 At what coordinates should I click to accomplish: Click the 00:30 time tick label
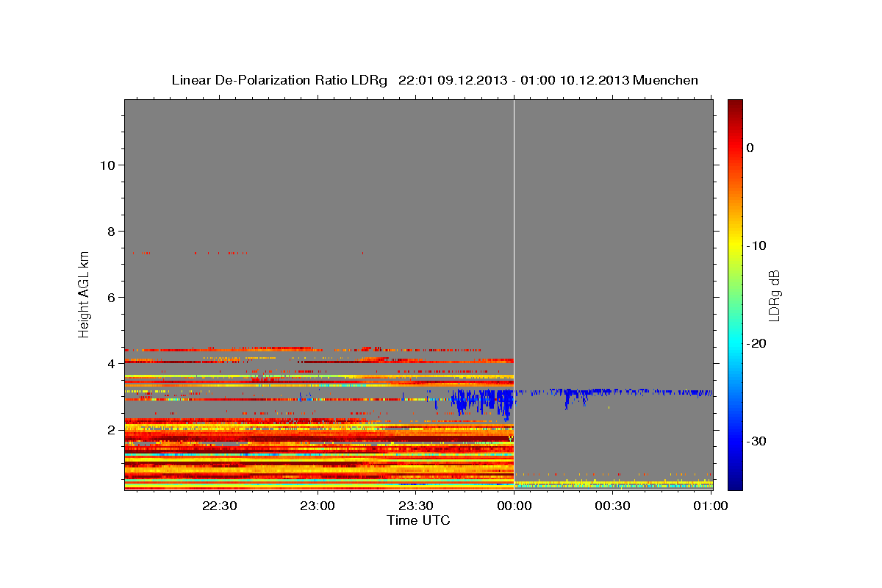pyautogui.click(x=612, y=506)
